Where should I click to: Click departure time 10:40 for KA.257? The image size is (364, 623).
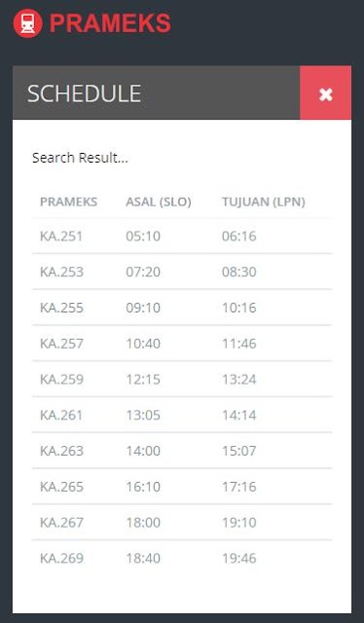pos(143,344)
